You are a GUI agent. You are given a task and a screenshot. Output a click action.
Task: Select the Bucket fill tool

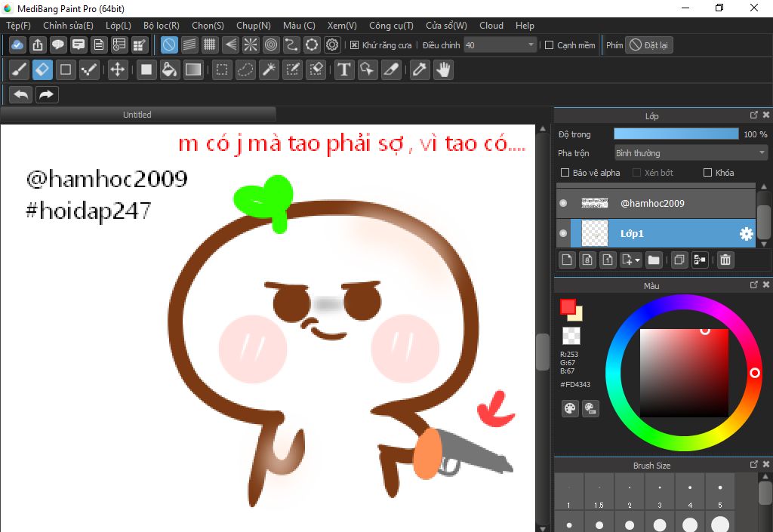pyautogui.click(x=169, y=69)
